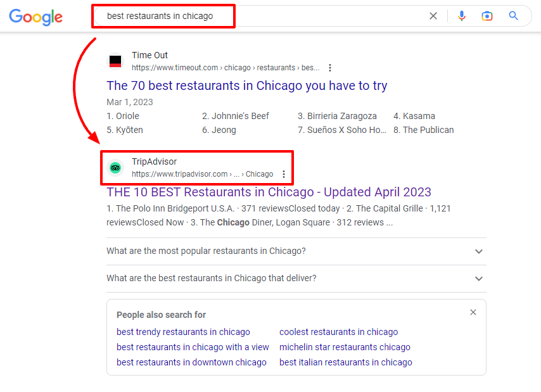Open the three-dot menu for TripAdvisor result

(284, 174)
